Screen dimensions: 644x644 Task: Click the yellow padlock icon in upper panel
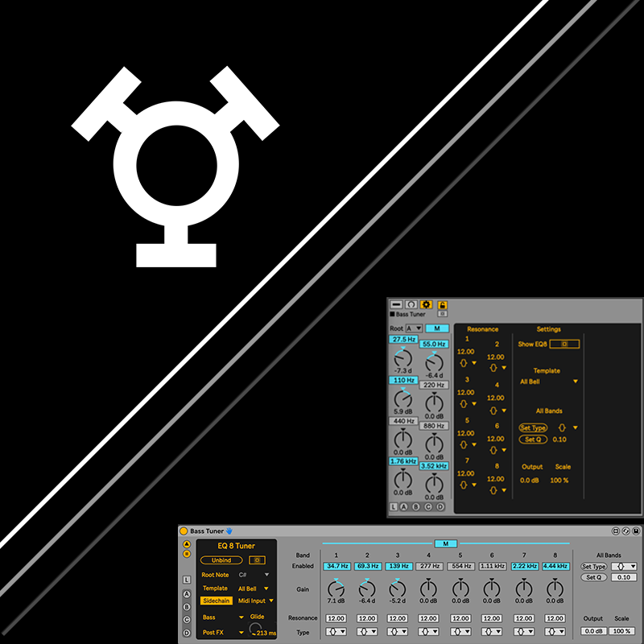tap(442, 305)
